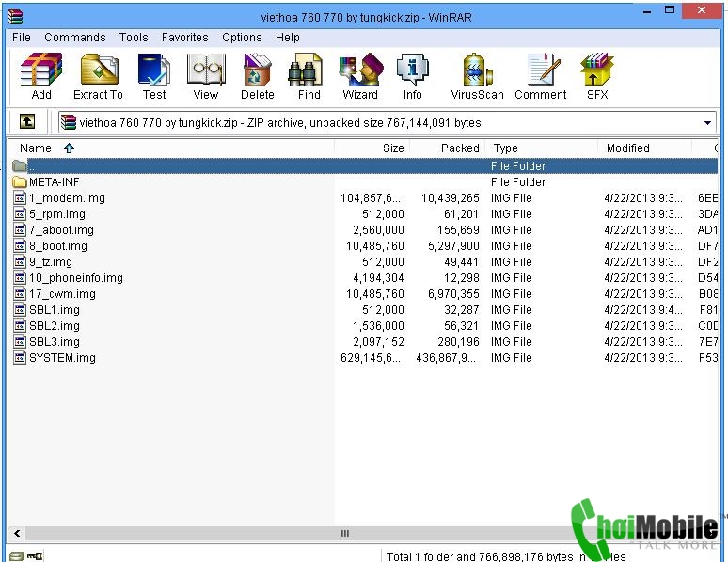Sort by Modified column header
The height and width of the screenshot is (562, 728).
(644, 148)
